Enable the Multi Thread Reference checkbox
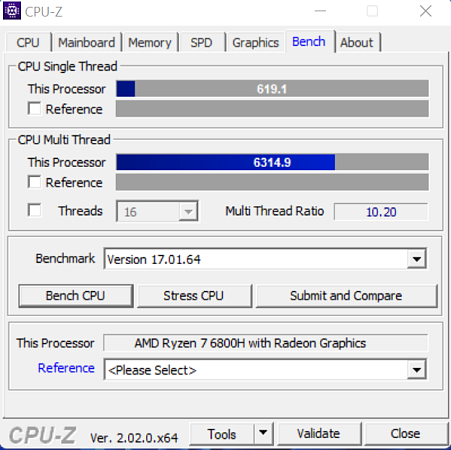Screen dimensions: 451x450 (x=34, y=182)
